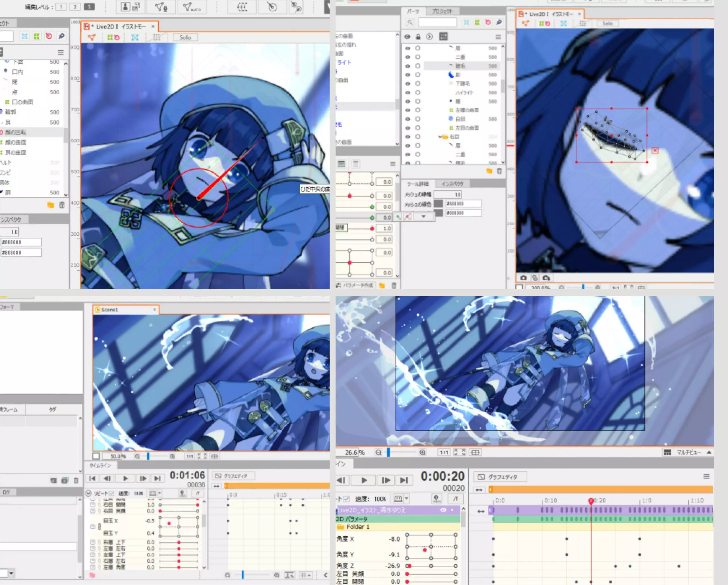Viewport: 728px width, 585px height.
Task: Collapse the chevron at Scene1 timeline bottom right
Action: point(326,575)
